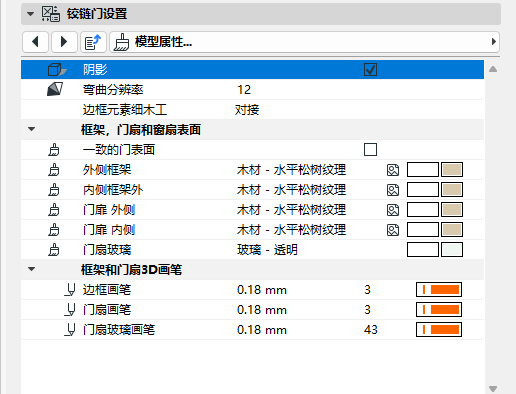Select 边框画笔 width 0.18 mm
Image resolution: width=516 pixels, height=394 pixels.
tap(262, 290)
